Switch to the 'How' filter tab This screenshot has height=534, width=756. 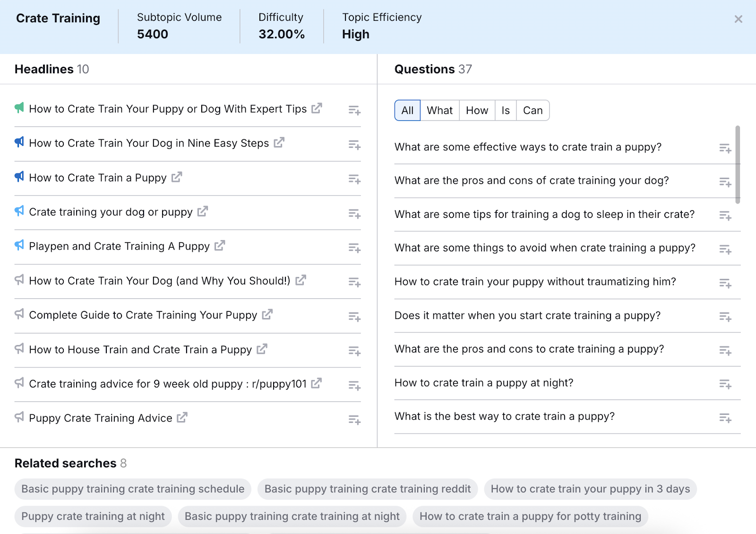477,110
